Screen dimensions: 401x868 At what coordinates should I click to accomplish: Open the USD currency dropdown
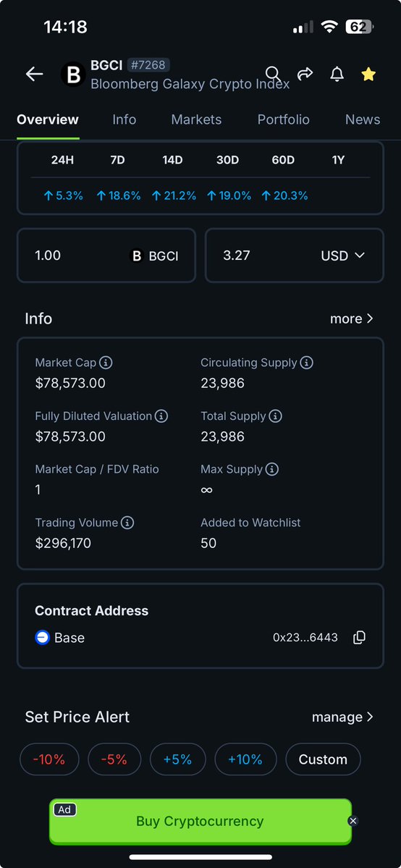343,256
